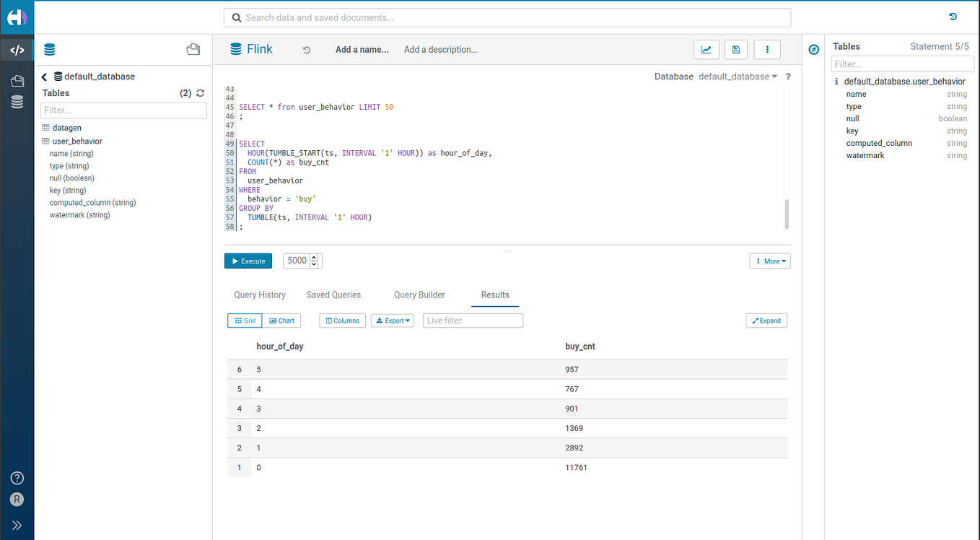Viewport: 980px width, 540px height.
Task: Toggle visible result columns via Columns button
Action: pos(342,321)
